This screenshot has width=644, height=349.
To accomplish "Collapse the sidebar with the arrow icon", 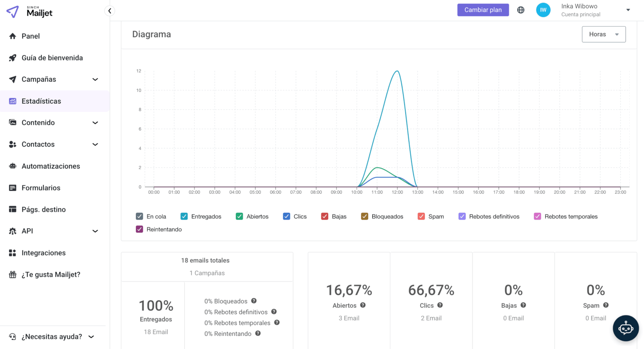I will pyautogui.click(x=109, y=11).
